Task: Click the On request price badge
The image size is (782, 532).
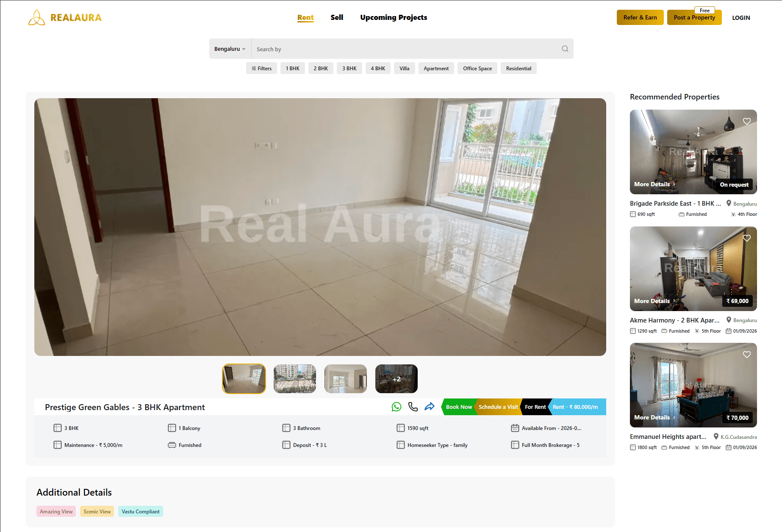Action: (x=734, y=185)
